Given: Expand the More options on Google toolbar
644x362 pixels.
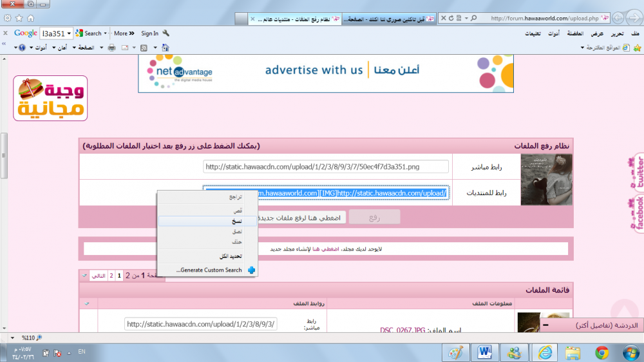Looking at the screenshot, I should coord(124,33).
